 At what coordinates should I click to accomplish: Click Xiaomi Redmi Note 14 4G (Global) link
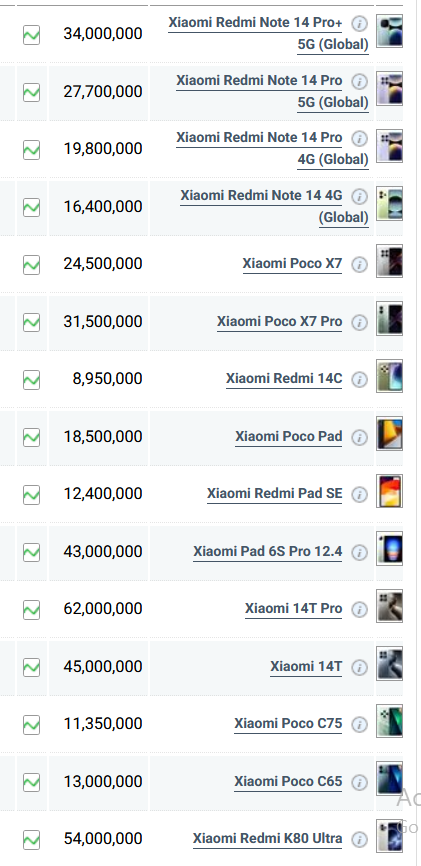[x=275, y=206]
